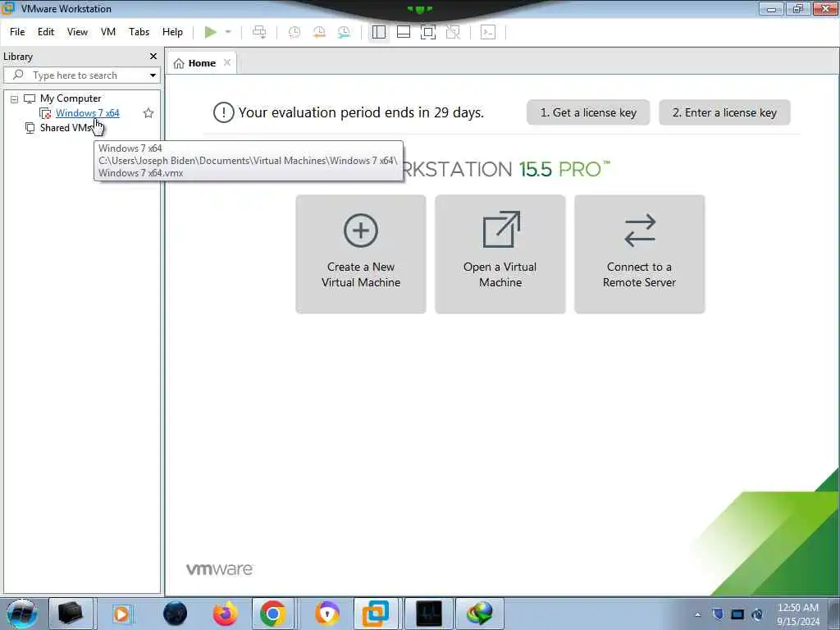840x630 pixels.
Task: Click the taskbar clock and date
Action: tap(798, 614)
